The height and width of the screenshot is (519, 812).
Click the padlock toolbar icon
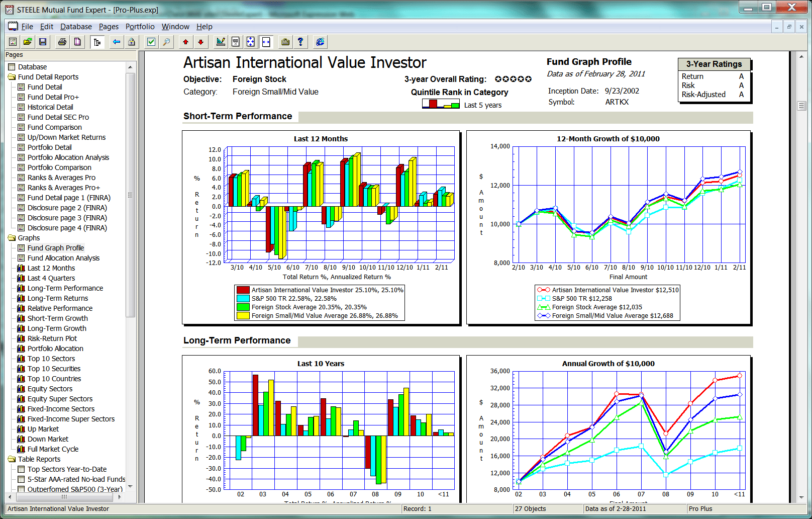(131, 42)
